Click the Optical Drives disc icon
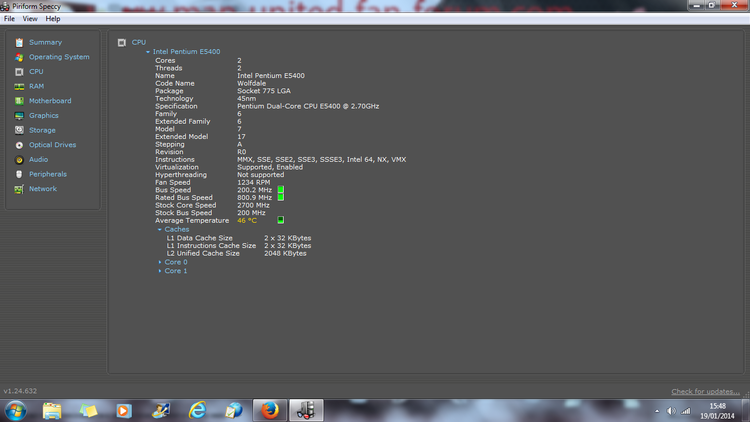Screen dimensions: 750x422 [x=19, y=145]
